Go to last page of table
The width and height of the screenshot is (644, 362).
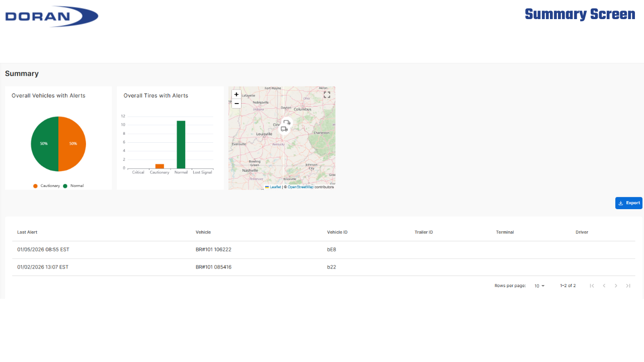628,286
